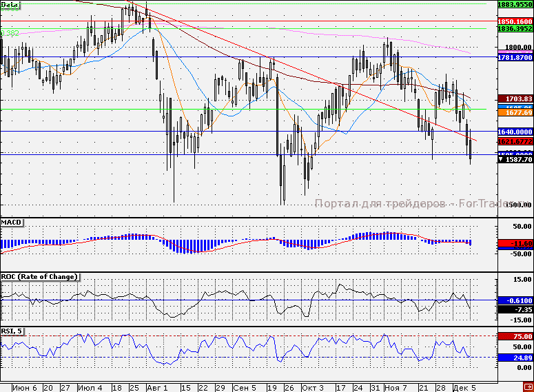Click the MACD indicator panel label
The width and height of the screenshot is (534, 392).
12,223
